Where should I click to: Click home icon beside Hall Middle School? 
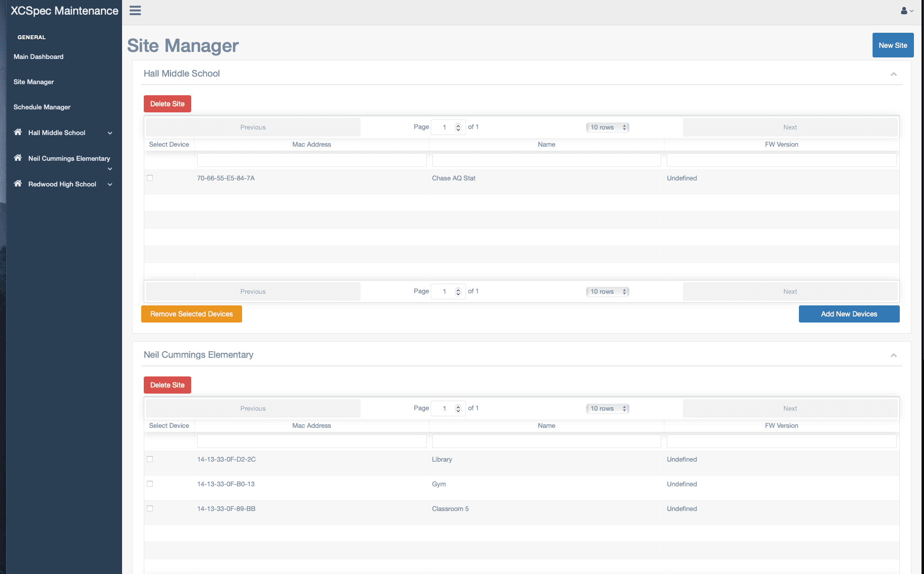18,132
